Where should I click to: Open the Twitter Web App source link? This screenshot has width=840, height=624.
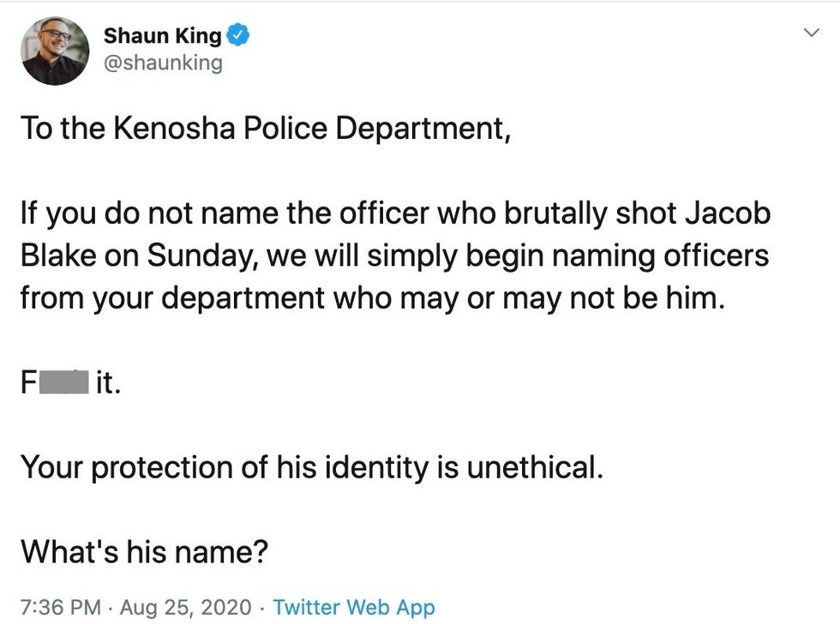[x=353, y=608]
